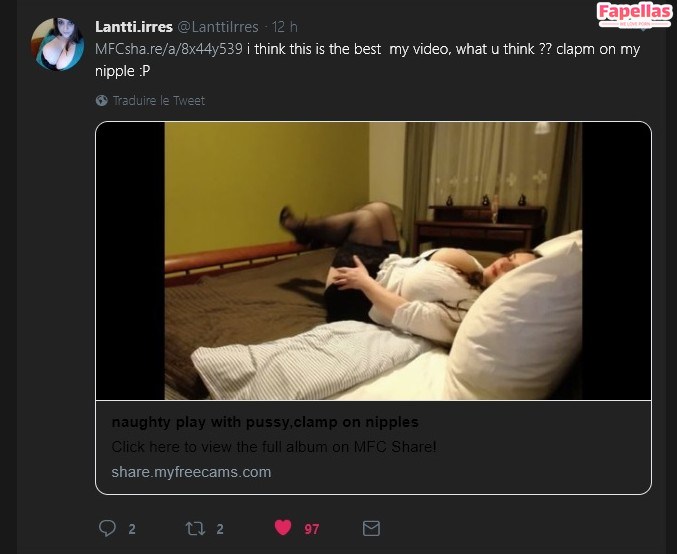
Task: Click the envelope direct message icon
Action: [371, 529]
